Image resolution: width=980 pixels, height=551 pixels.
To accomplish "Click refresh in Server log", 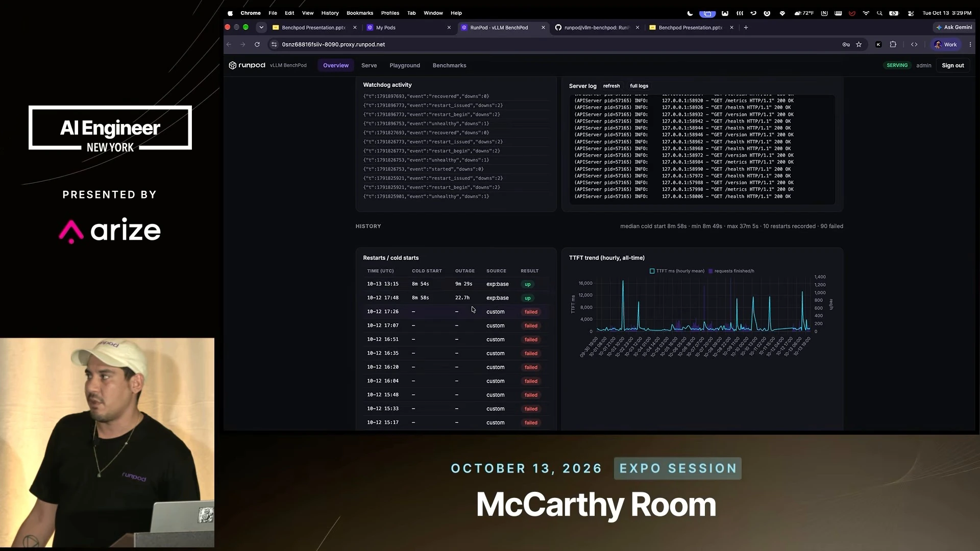I will pos(611,86).
